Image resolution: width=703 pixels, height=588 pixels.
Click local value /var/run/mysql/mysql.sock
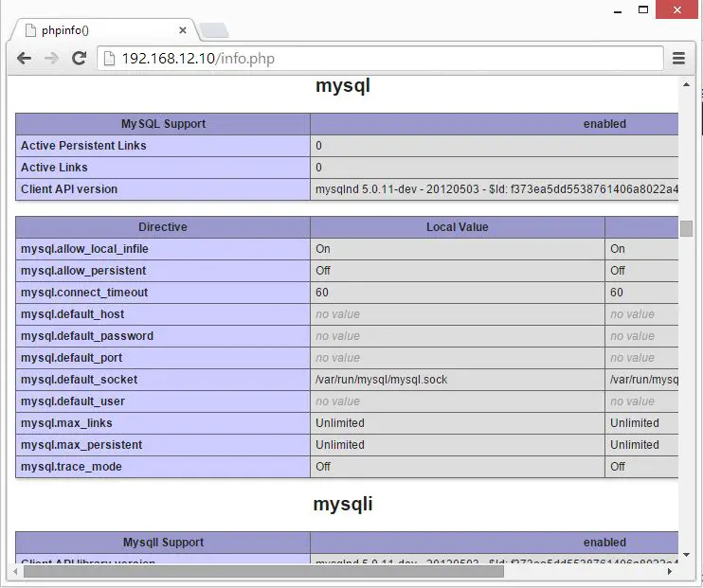[381, 380]
